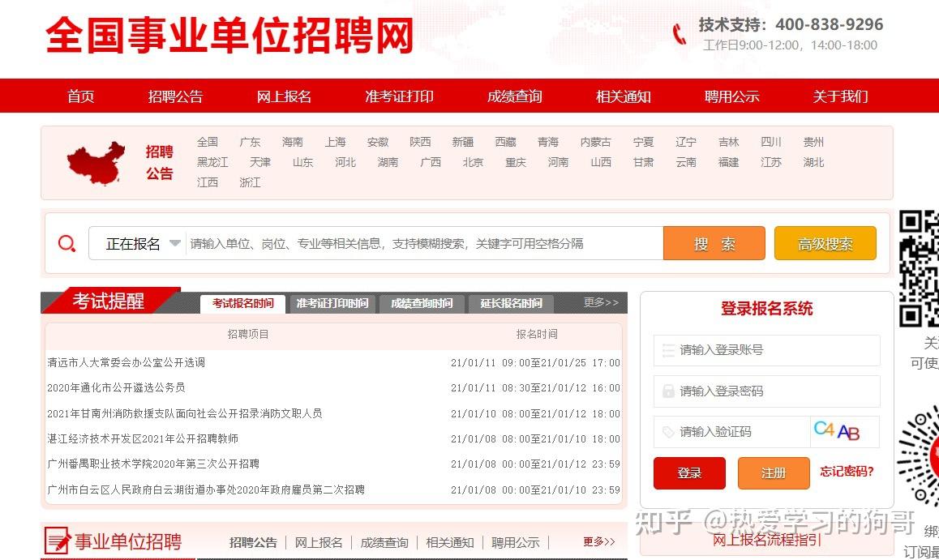Click the orange 搜索 button
The width and height of the screenshot is (939, 560).
point(714,243)
